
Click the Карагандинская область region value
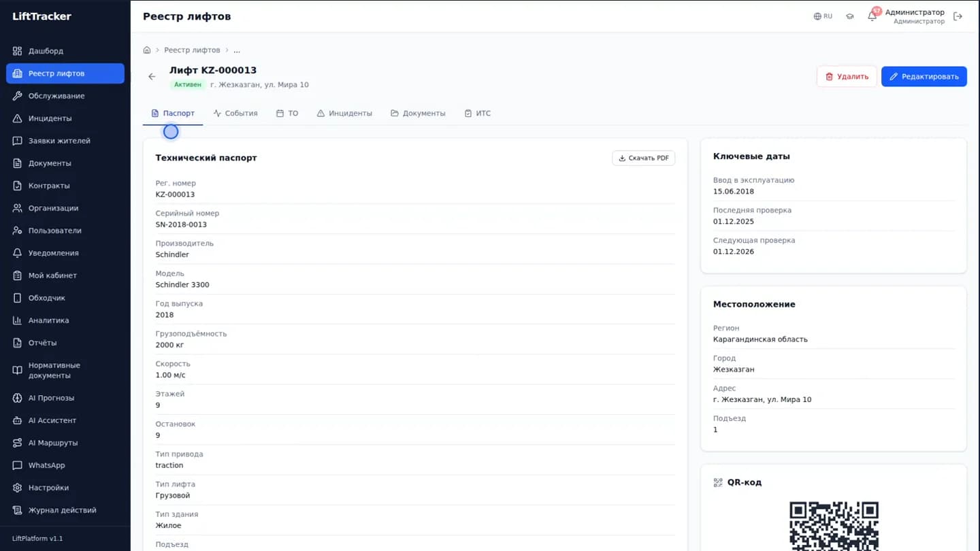point(760,339)
